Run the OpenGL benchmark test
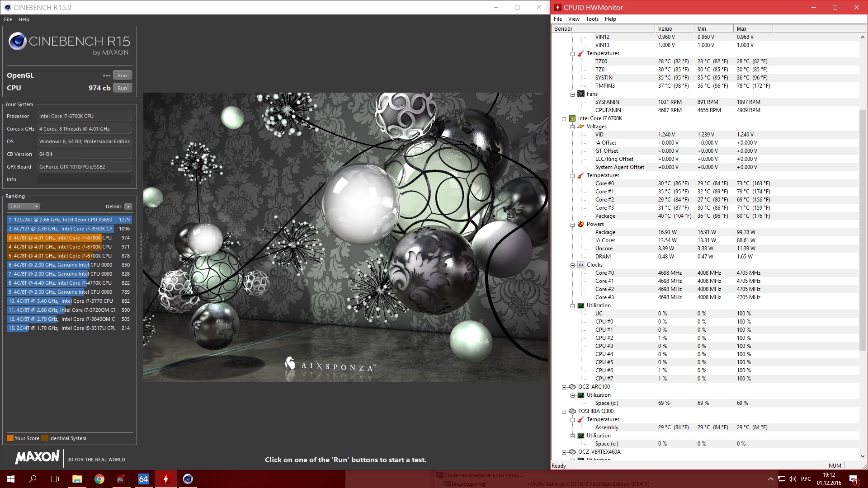Image resolution: width=868 pixels, height=488 pixels. pyautogui.click(x=122, y=75)
